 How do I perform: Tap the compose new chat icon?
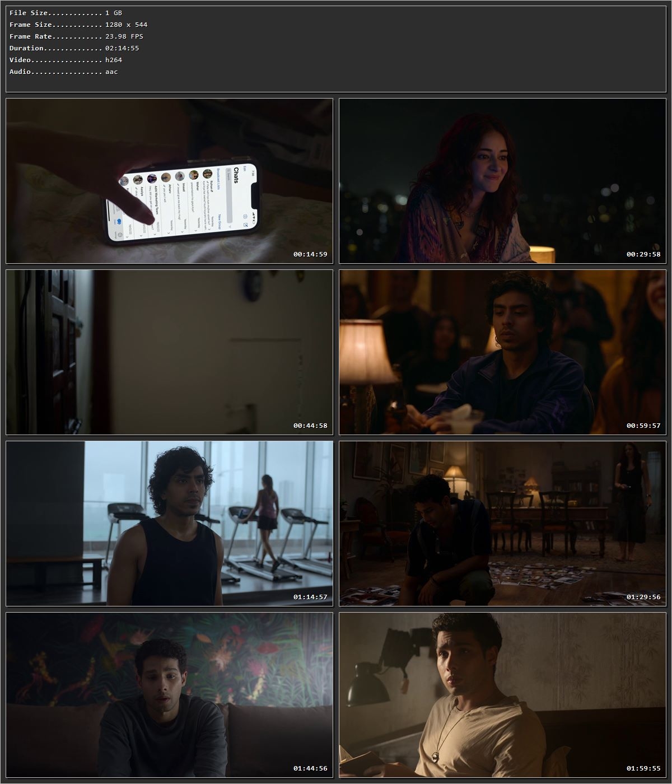point(245,225)
